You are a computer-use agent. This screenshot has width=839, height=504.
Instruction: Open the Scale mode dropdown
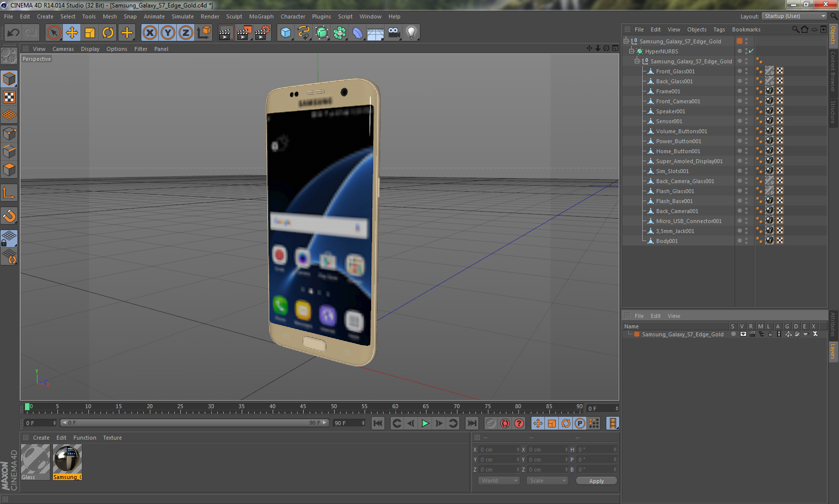click(547, 481)
